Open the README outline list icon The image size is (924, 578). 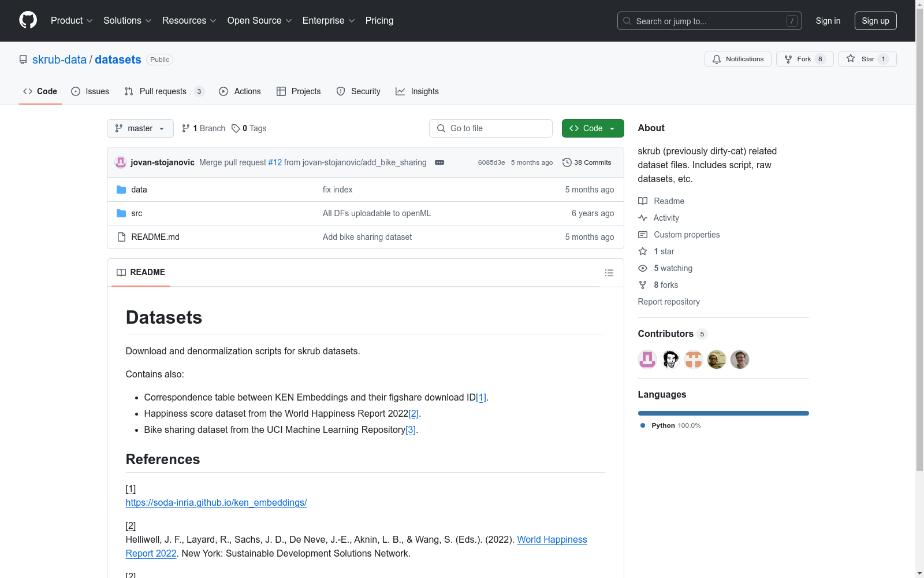click(609, 273)
